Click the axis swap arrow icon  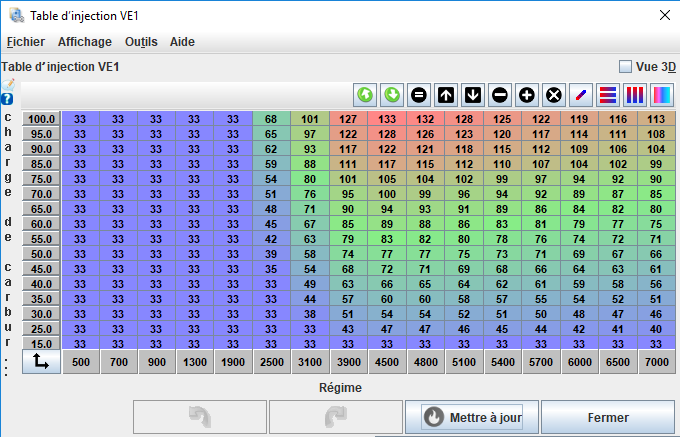coord(41,362)
